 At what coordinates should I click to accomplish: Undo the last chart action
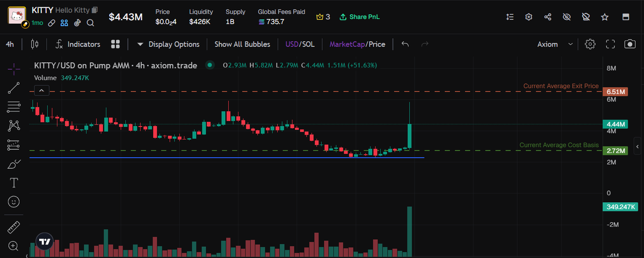click(406, 45)
